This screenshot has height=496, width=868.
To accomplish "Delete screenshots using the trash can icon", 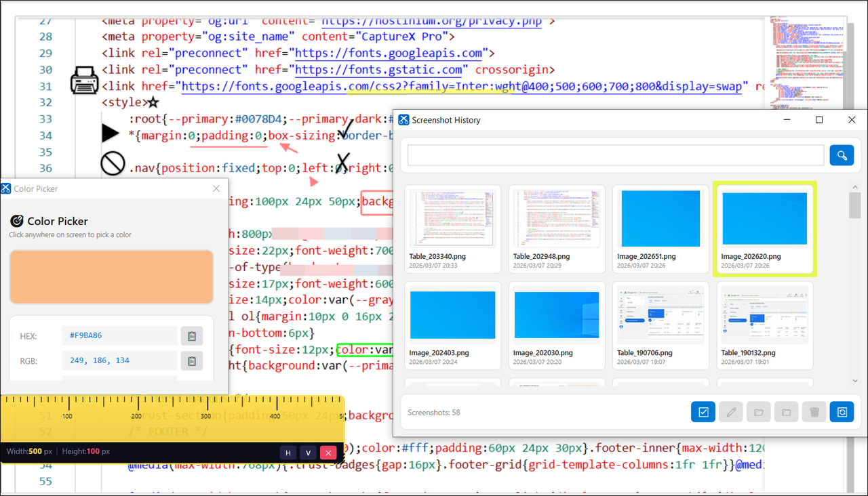I will pos(814,411).
